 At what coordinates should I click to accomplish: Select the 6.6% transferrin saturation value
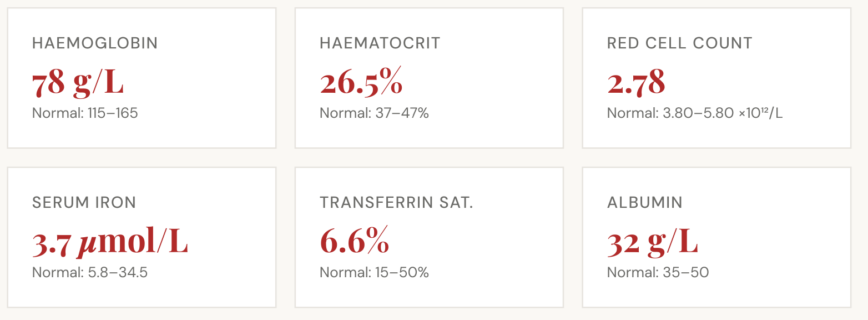coord(354,243)
